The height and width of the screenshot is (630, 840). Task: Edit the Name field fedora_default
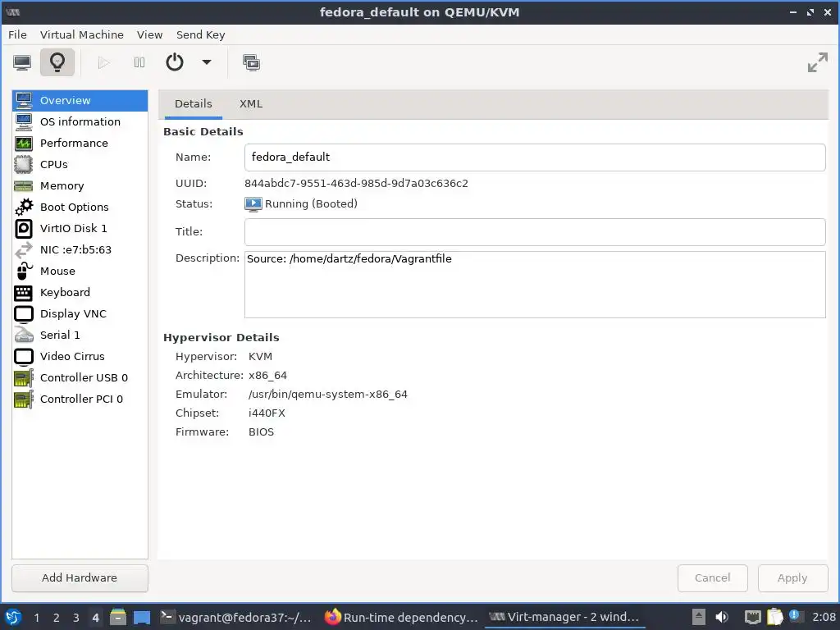535,157
